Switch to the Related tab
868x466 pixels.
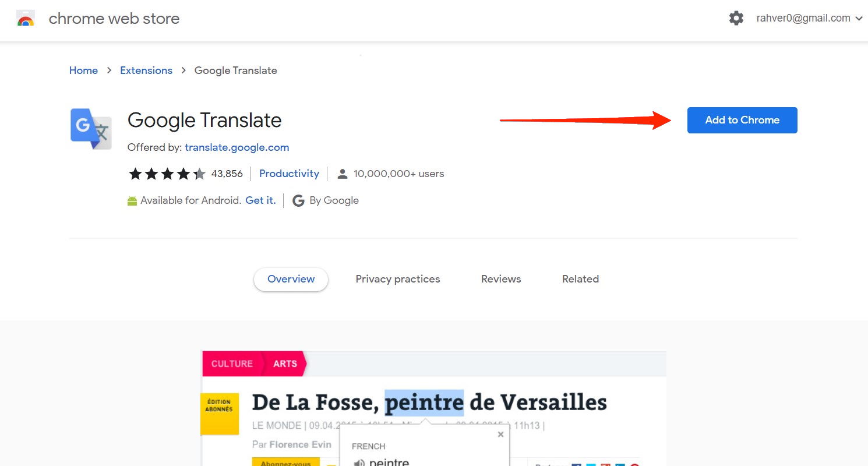[x=580, y=279]
